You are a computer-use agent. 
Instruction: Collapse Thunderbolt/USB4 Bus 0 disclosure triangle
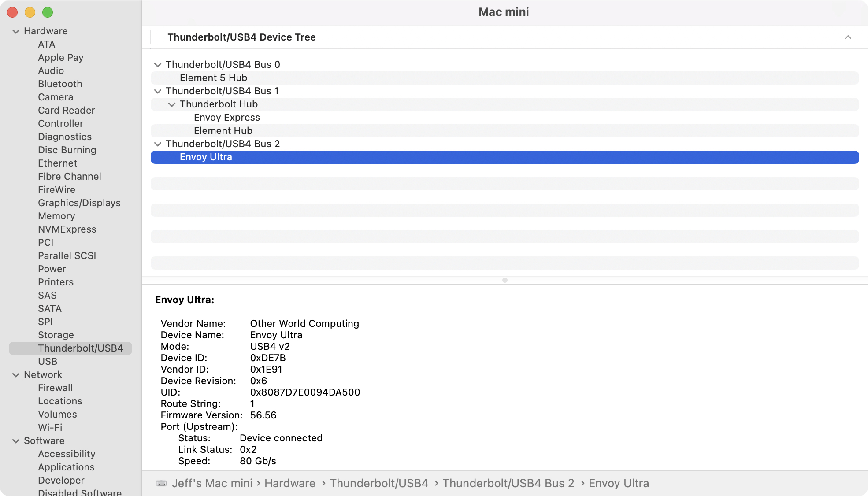[158, 65]
